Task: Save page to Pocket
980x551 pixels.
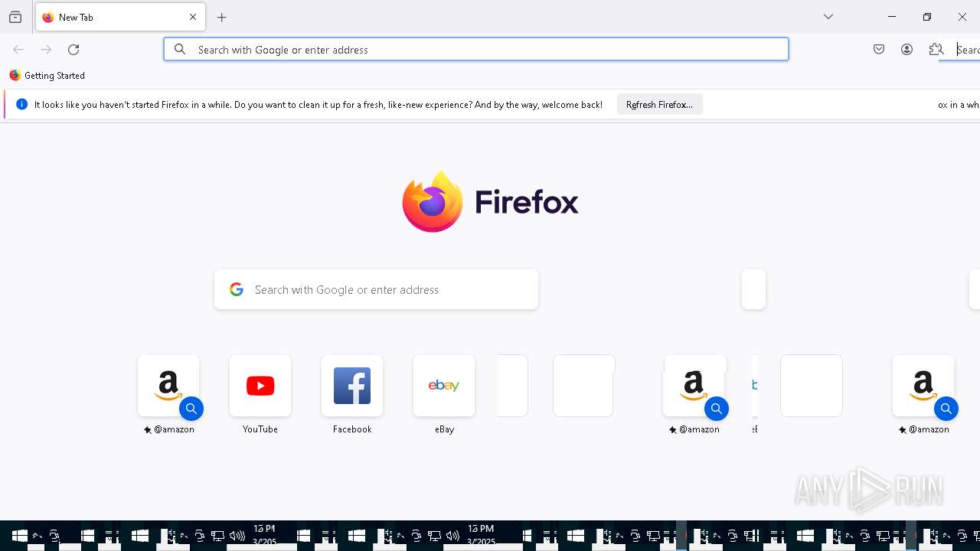Action: coord(879,50)
